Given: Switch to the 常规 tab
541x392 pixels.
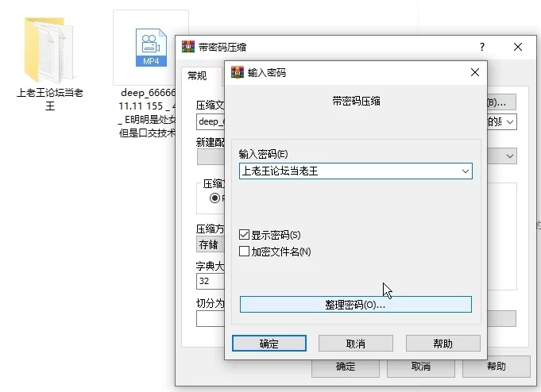Looking at the screenshot, I should click(197, 75).
